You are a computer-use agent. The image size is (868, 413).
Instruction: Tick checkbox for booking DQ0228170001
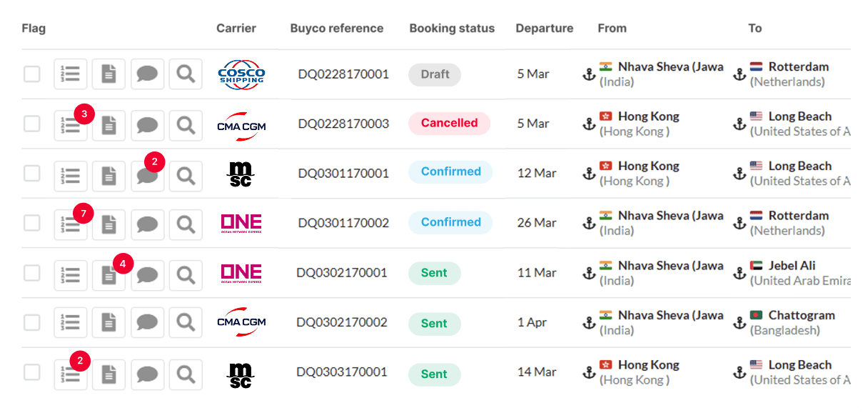pyautogui.click(x=32, y=74)
